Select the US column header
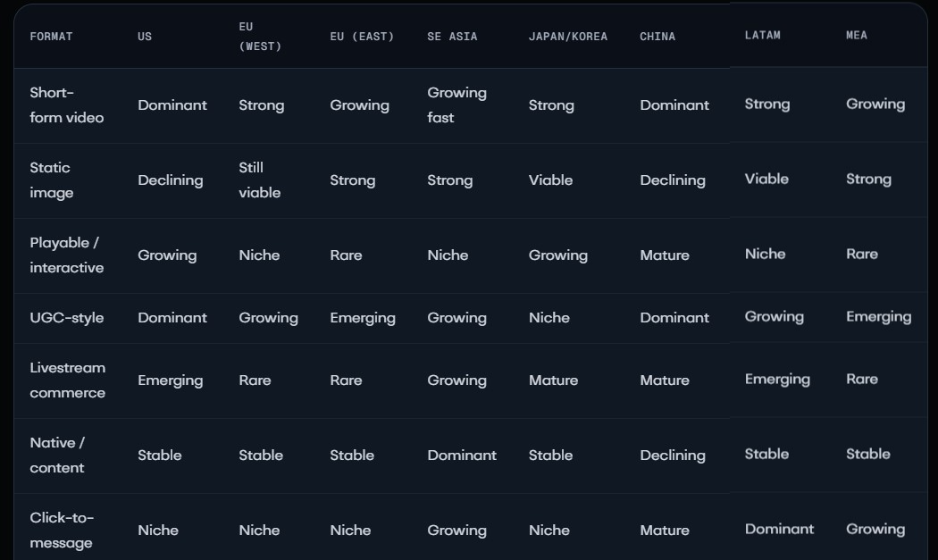This screenshot has height=560, width=938. (145, 37)
